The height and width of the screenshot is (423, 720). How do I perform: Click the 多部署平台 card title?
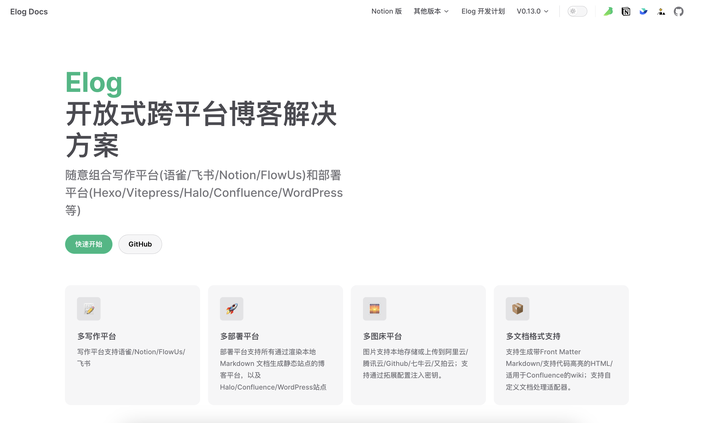(x=239, y=336)
